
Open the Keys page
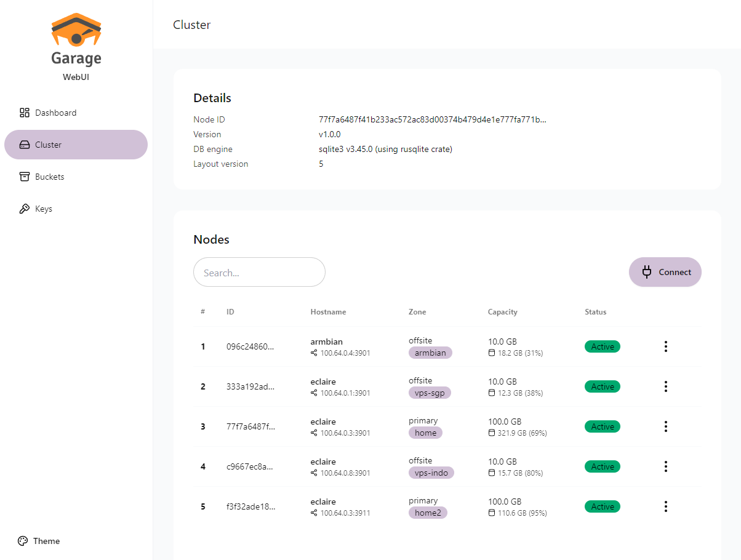[x=43, y=209]
